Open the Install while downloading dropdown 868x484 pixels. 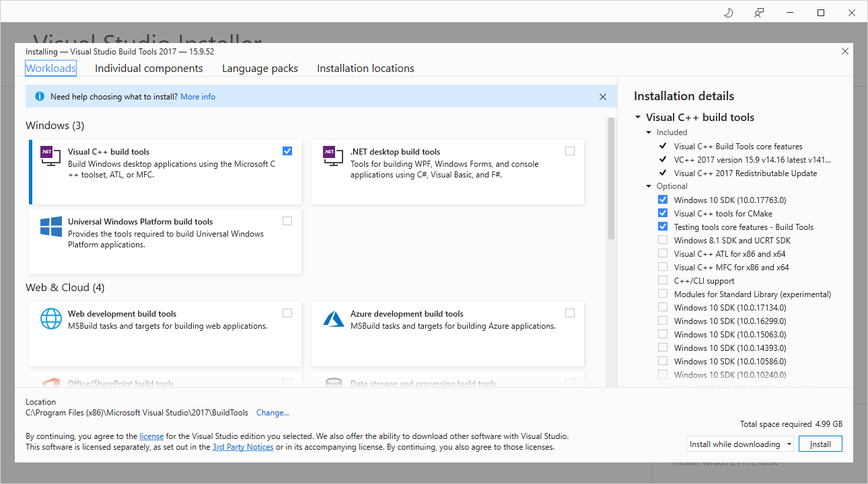(x=740, y=444)
